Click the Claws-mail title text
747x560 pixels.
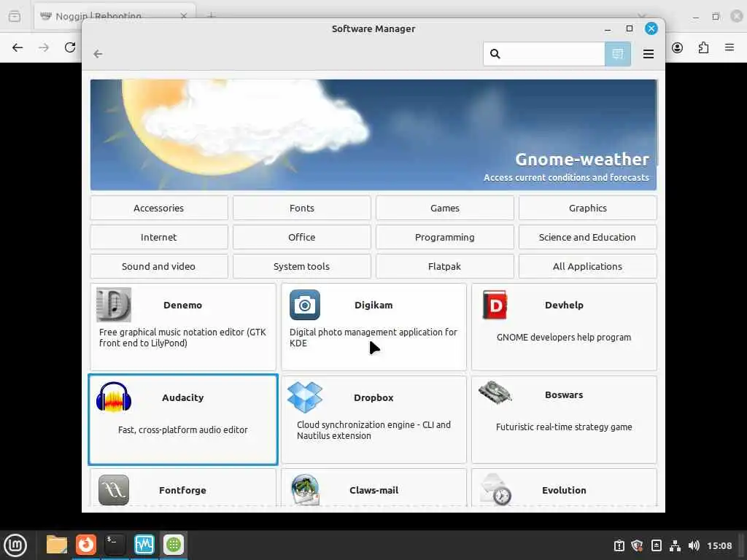pyautogui.click(x=373, y=490)
